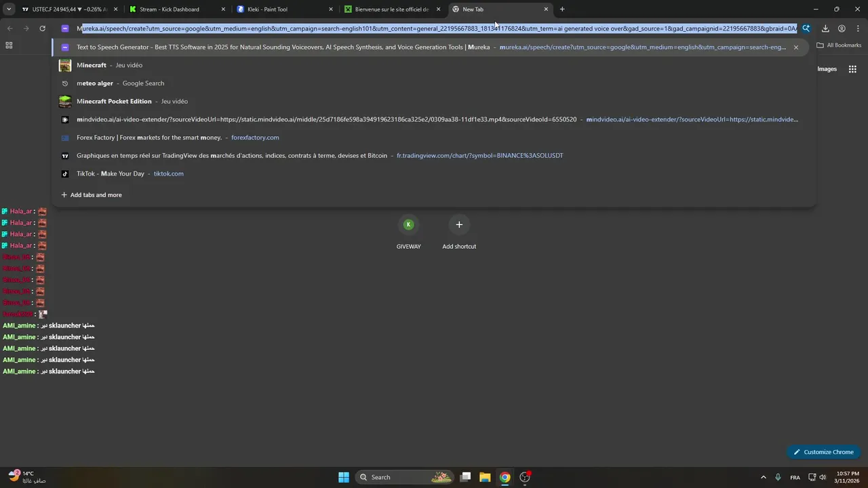Select the Mureka Text to Speech suggestion
868x488 pixels.
(430, 47)
